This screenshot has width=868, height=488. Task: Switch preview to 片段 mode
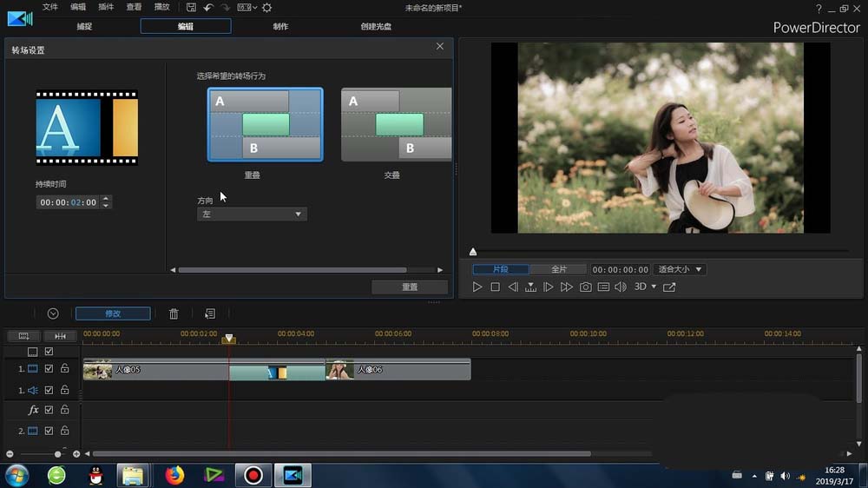501,269
